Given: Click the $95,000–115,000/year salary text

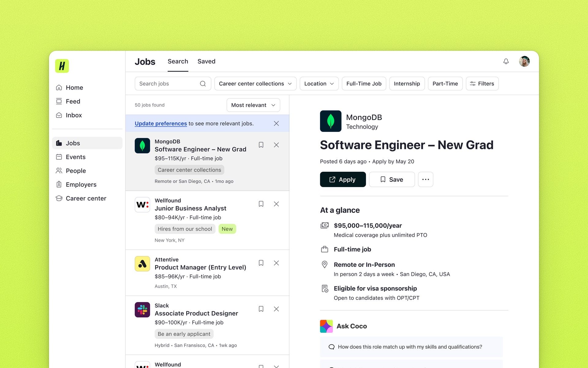Looking at the screenshot, I should [x=368, y=226].
